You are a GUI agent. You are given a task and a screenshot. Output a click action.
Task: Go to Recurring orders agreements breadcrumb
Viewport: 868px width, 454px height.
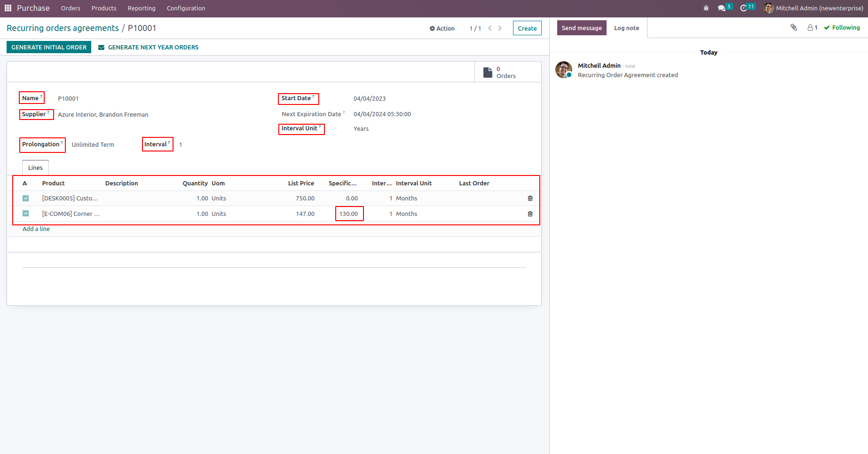point(63,28)
